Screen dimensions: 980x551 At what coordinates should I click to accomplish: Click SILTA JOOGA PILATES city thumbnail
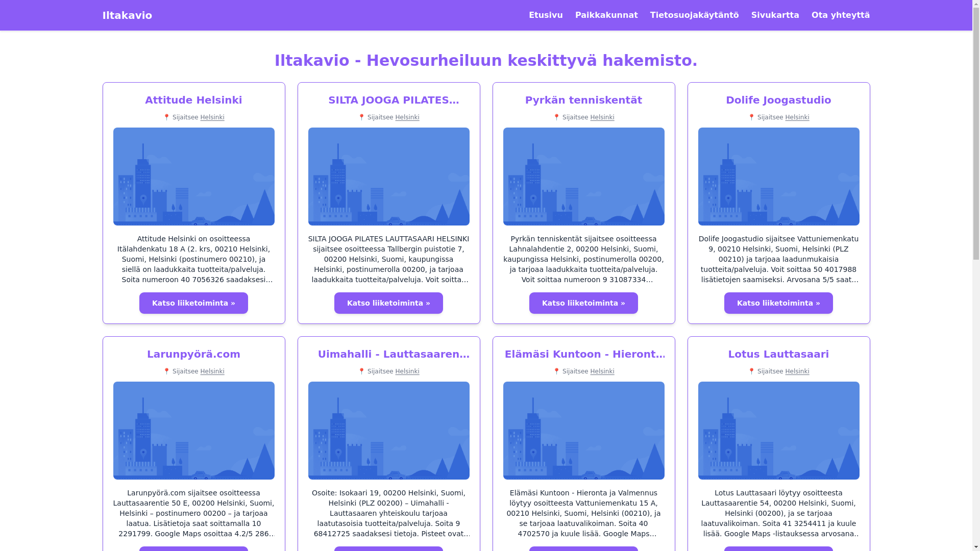coord(389,177)
